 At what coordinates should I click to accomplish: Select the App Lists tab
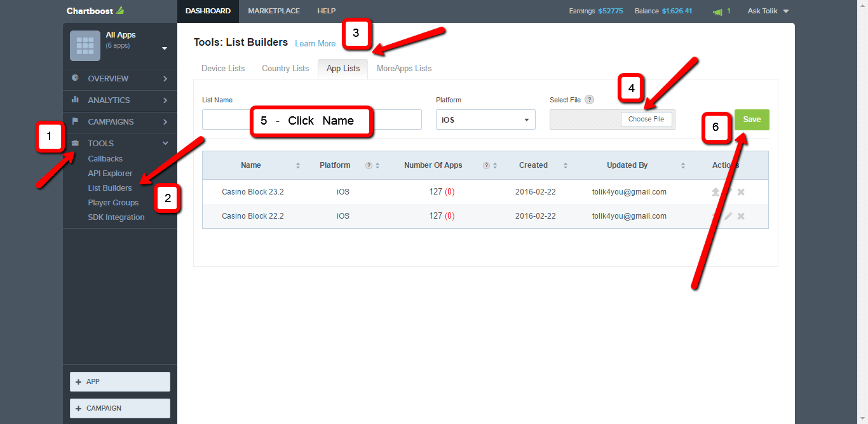343,68
